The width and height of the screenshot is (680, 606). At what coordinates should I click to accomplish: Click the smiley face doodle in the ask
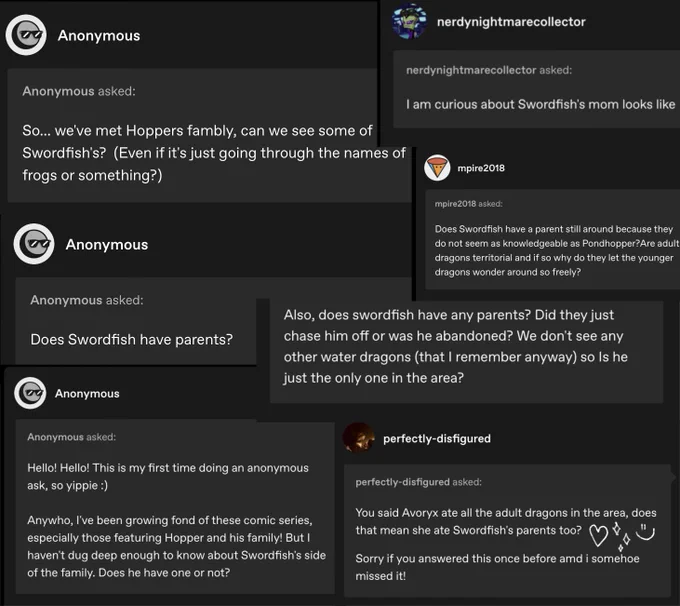[x=645, y=533]
